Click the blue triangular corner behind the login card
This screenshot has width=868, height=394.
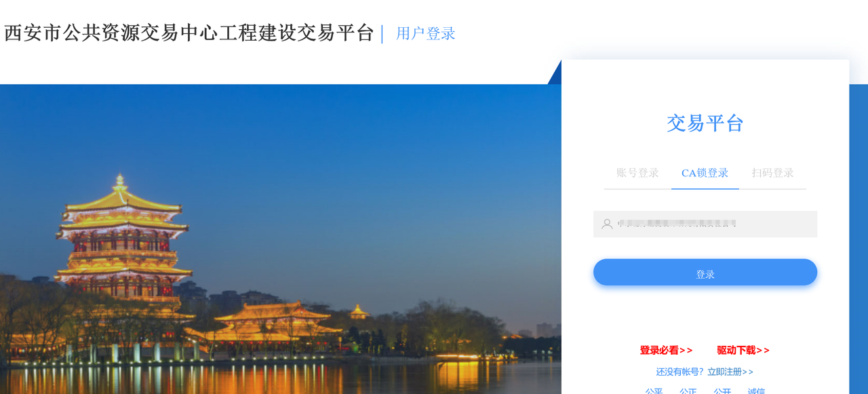pos(555,75)
